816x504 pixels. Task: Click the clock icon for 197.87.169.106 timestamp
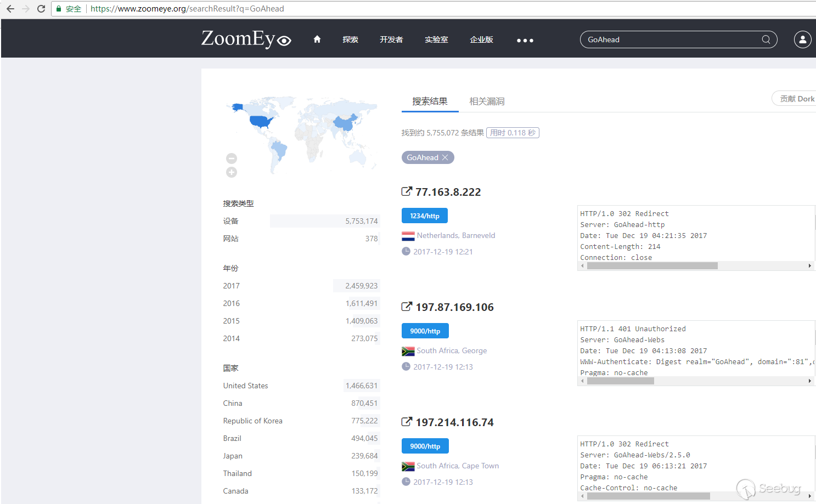point(406,366)
